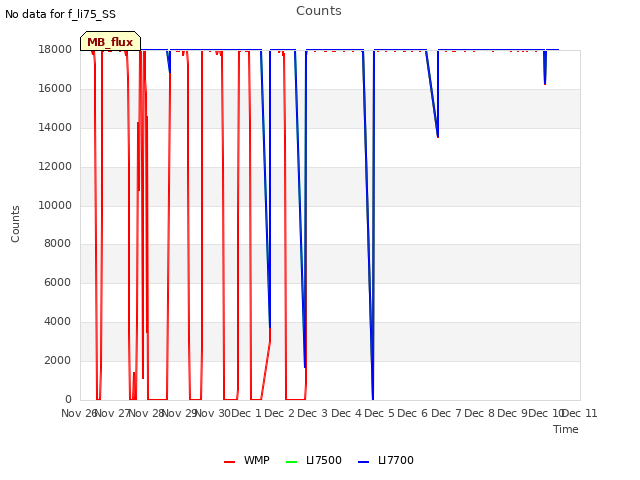Click the 12000 y-axis tick label
Viewport: 640px width, 480px height.
coord(55,167)
